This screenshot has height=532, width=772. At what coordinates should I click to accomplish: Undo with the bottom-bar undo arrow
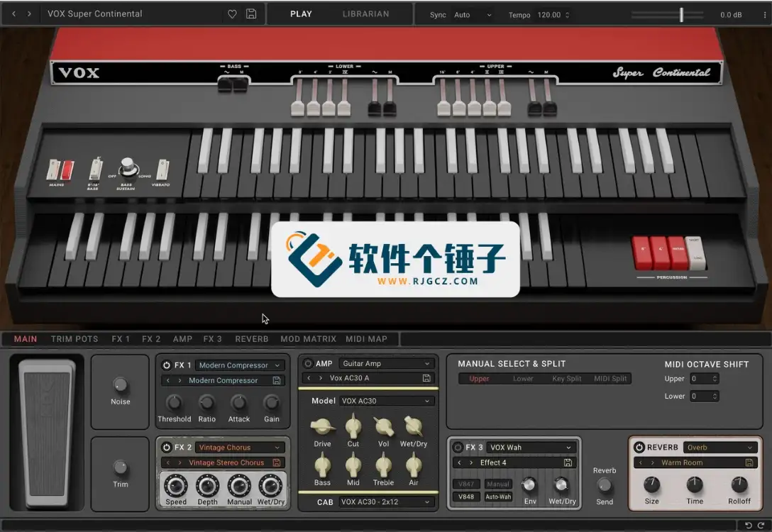749,525
